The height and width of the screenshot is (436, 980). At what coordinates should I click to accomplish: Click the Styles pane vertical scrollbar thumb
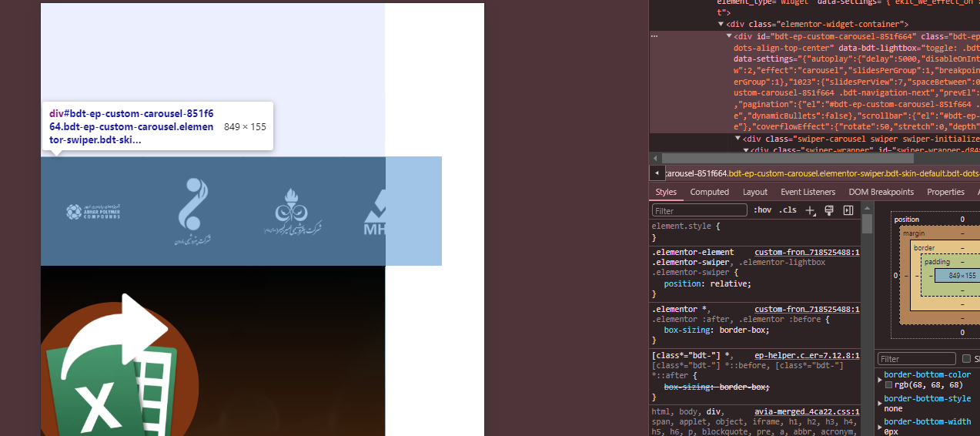click(867, 223)
